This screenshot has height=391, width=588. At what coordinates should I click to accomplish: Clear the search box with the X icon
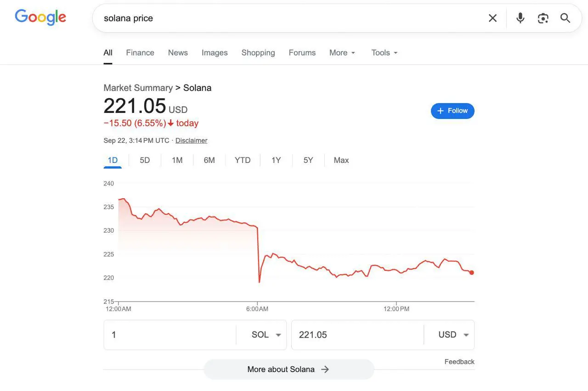click(492, 18)
